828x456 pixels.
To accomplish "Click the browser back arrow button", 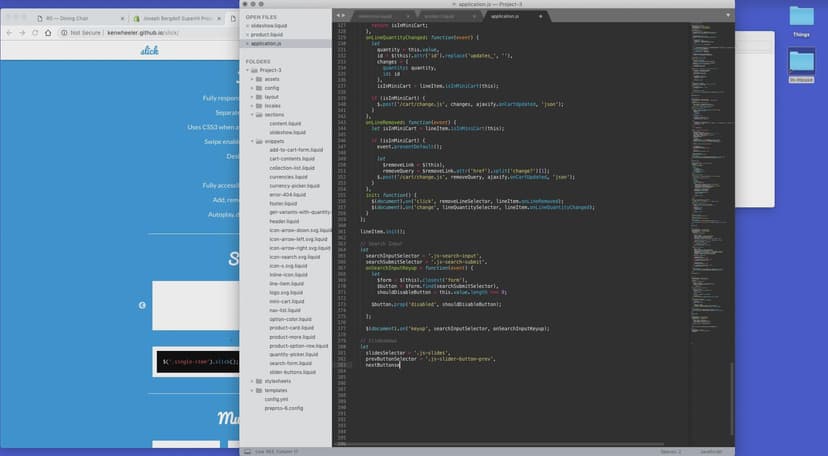I will point(8,33).
